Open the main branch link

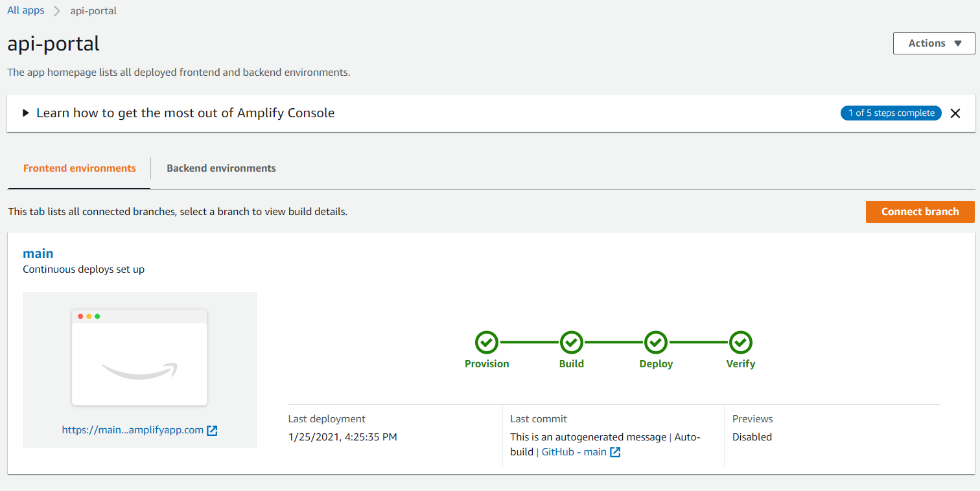(x=38, y=253)
